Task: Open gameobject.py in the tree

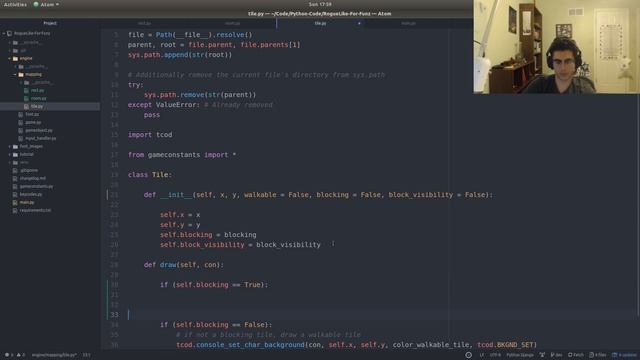Action: [x=39, y=130]
